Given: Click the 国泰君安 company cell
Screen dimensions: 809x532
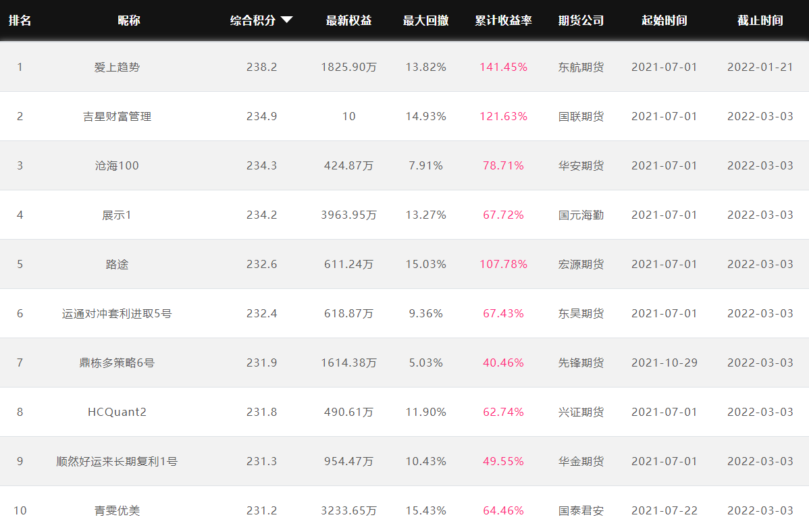Looking at the screenshot, I should pos(581,511).
